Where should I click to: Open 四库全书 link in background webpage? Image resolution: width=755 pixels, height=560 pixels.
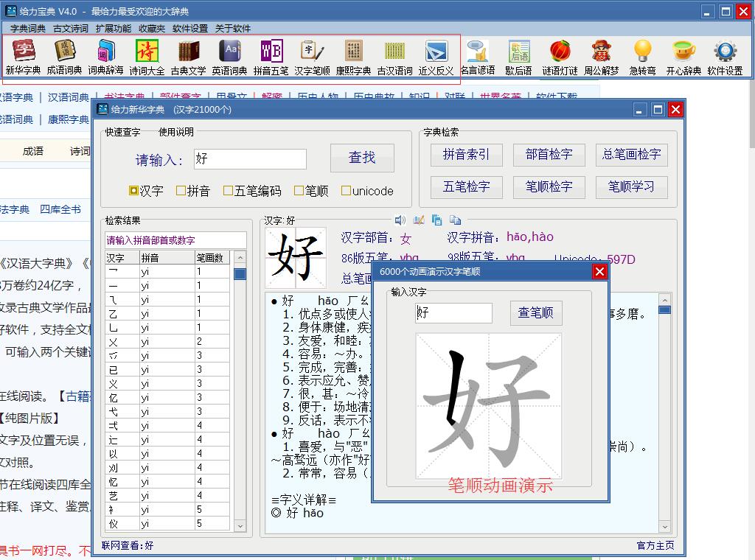(x=60, y=209)
